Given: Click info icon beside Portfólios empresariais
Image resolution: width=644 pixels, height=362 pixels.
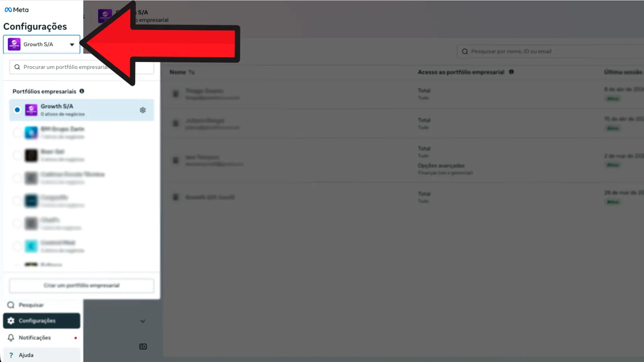Looking at the screenshot, I should click(82, 91).
